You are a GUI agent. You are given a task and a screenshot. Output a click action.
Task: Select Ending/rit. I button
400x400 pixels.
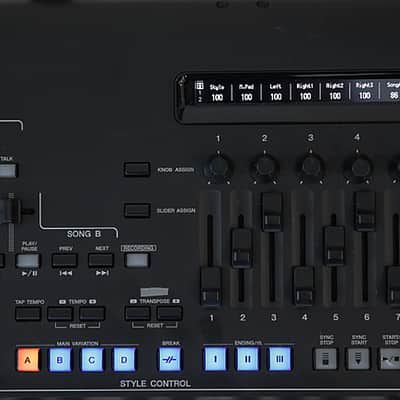[x=215, y=359]
